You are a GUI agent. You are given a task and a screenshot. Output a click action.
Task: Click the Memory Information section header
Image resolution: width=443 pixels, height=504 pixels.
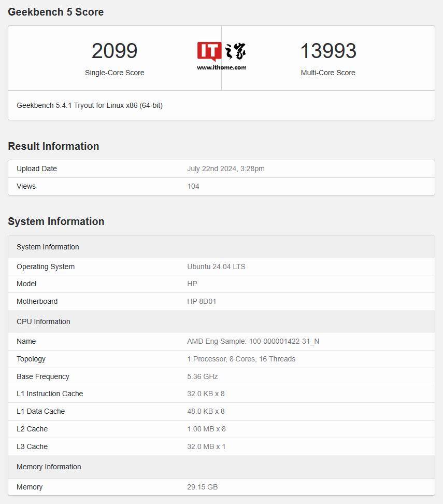[221, 467]
